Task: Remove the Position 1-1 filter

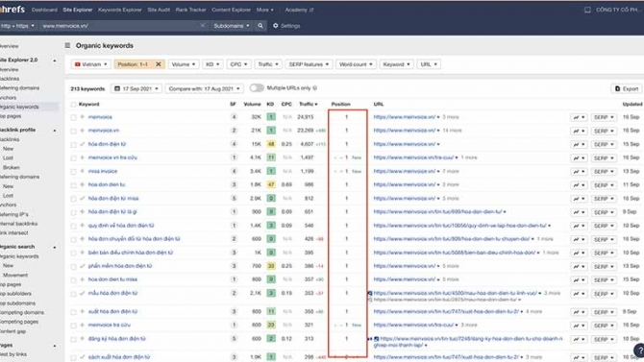Action: (159, 64)
